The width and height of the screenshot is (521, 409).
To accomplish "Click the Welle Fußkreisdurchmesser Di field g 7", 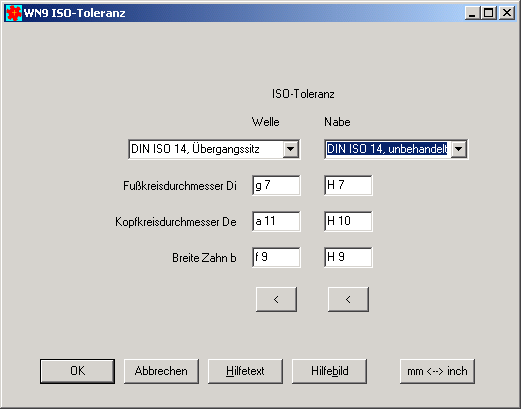I will (276, 185).
